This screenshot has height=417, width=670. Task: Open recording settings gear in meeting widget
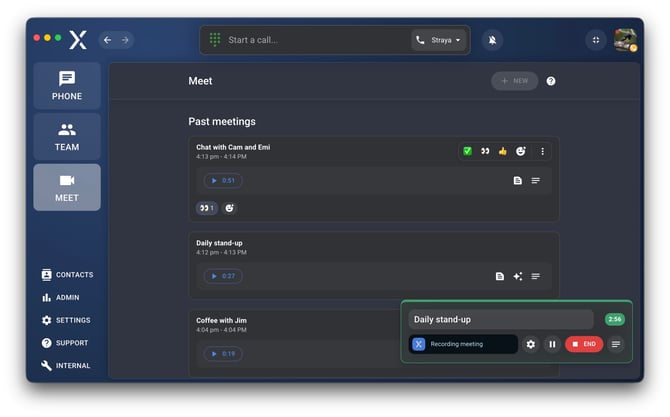[x=531, y=344]
